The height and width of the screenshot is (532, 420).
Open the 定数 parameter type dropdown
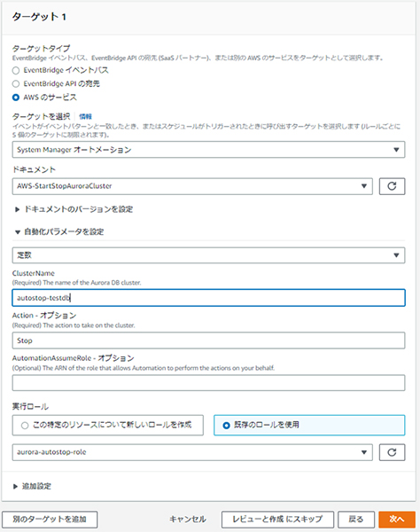pyautogui.click(x=208, y=255)
